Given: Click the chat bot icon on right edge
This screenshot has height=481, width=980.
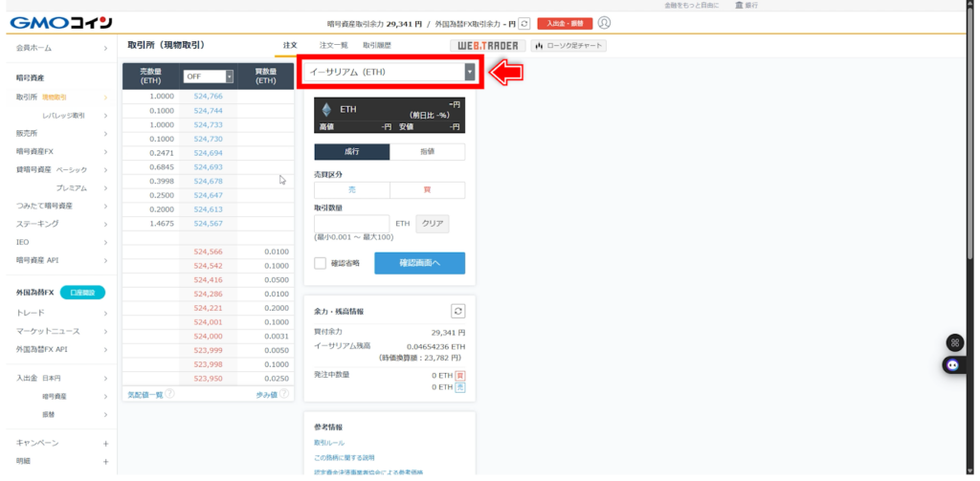Looking at the screenshot, I should pyautogui.click(x=953, y=364).
